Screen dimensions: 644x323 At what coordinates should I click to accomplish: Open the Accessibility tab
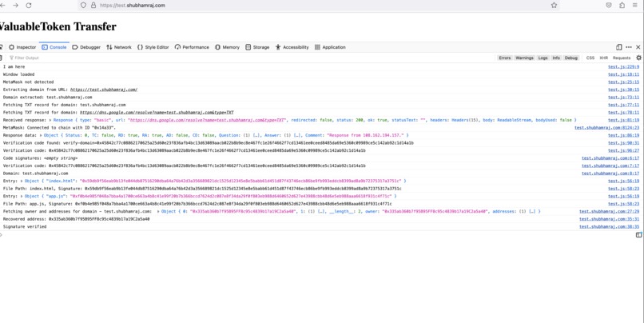[x=292, y=47]
